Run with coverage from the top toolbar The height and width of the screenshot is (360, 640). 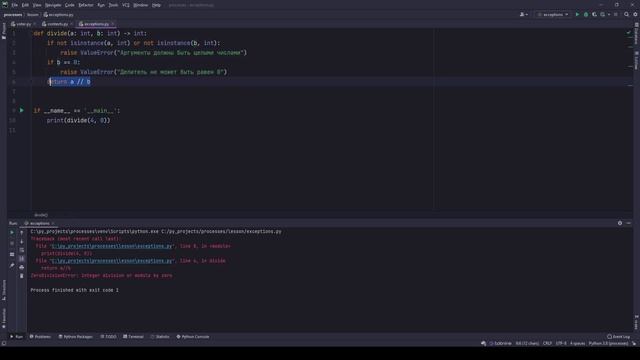(x=594, y=15)
